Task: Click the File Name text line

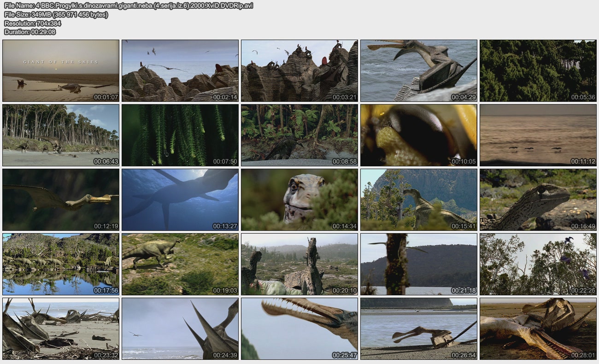Action: (x=129, y=6)
